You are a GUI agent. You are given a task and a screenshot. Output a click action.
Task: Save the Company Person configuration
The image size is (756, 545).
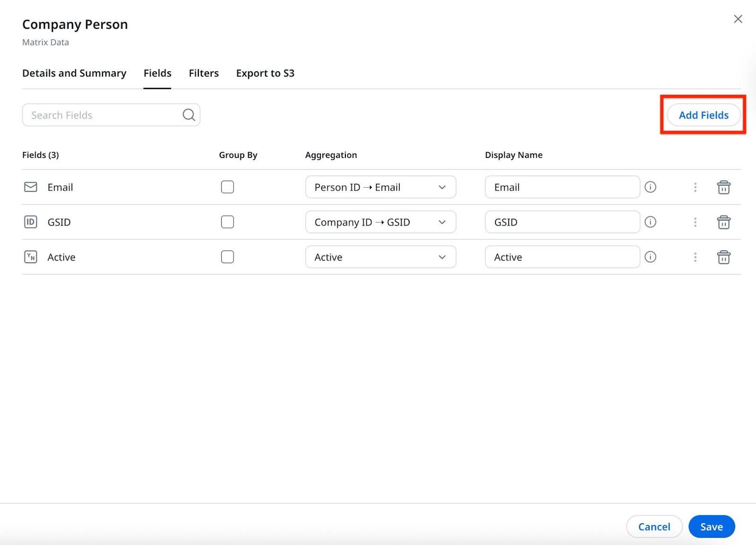point(712,526)
